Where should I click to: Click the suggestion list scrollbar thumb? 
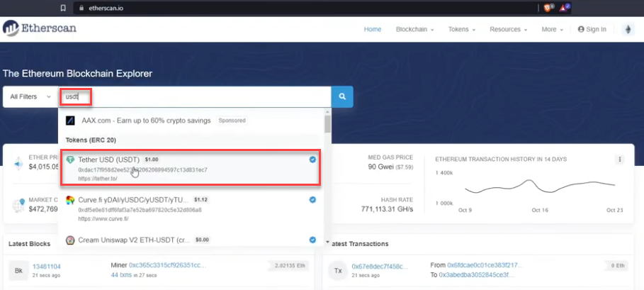[327, 125]
